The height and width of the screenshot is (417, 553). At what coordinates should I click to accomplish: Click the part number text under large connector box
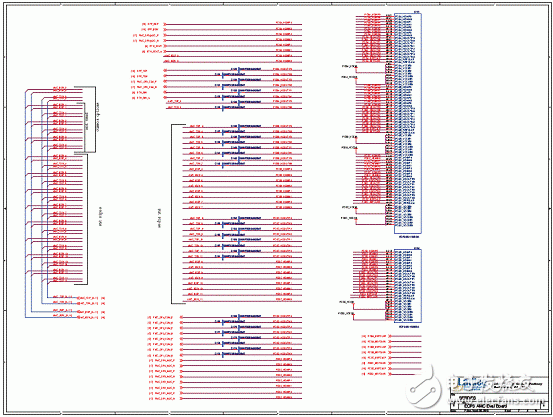click(x=409, y=237)
